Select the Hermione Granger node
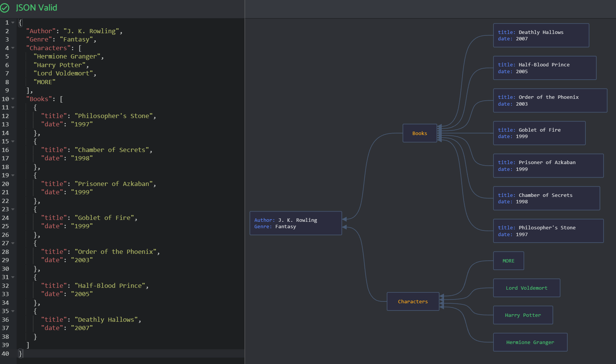The height and width of the screenshot is (364, 616). 530,342
